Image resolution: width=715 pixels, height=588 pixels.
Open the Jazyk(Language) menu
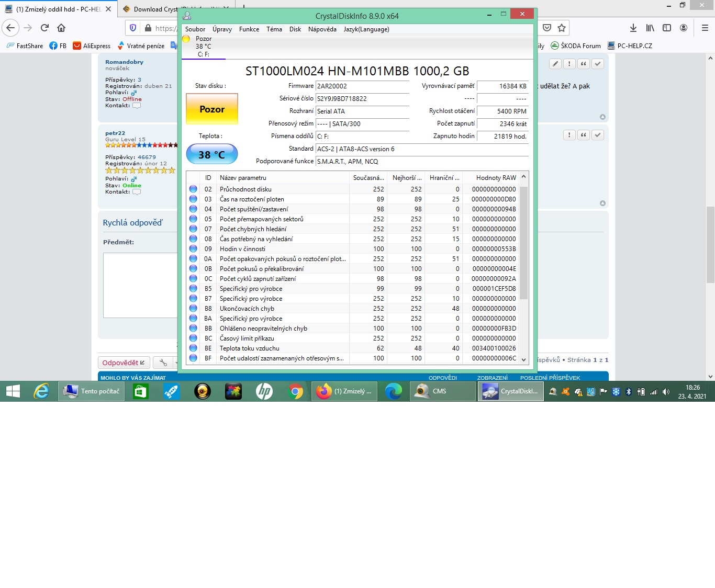pos(366,29)
